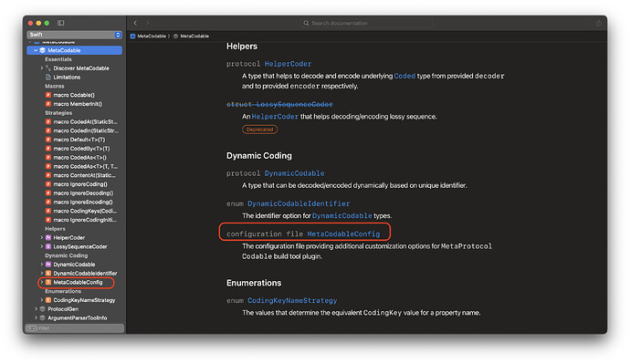Expand DynamicCodableIdentifier in sidebar

pos(42,274)
